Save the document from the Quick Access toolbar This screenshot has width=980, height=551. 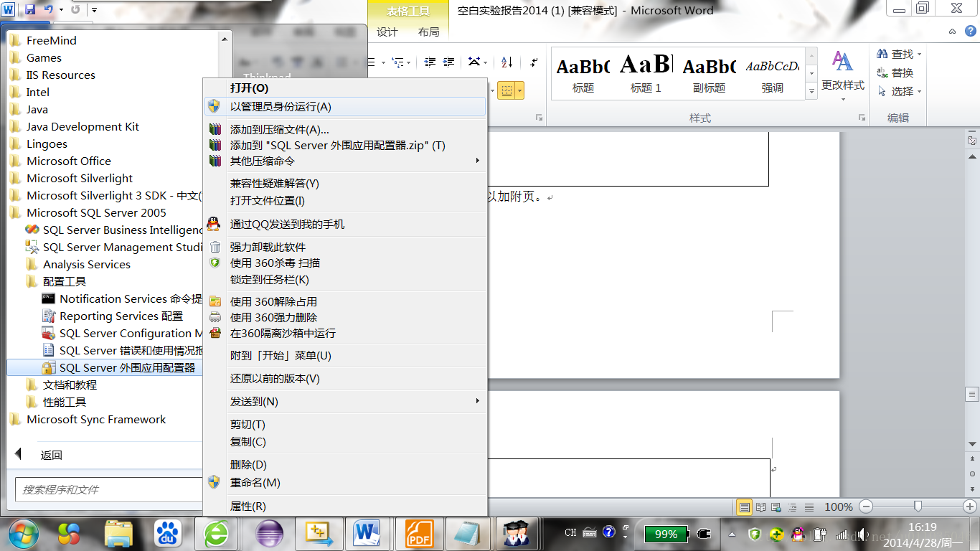[30, 9]
